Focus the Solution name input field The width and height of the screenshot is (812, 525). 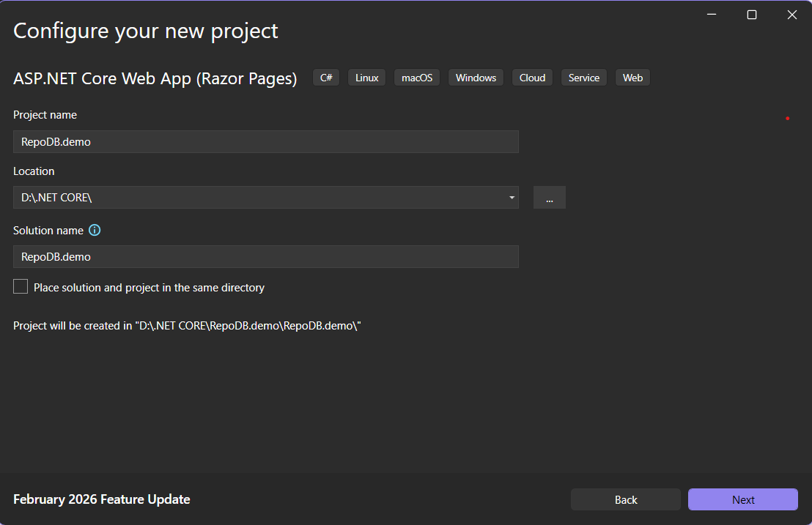[x=265, y=257]
